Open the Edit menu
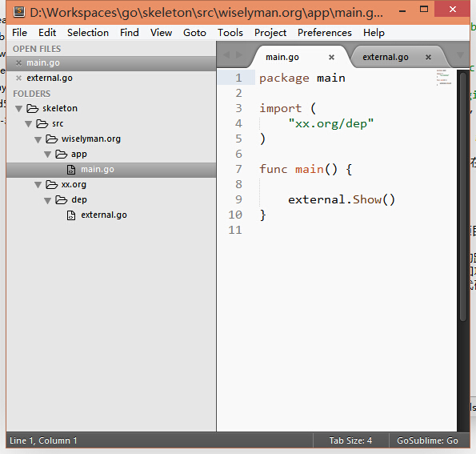 pyautogui.click(x=47, y=33)
